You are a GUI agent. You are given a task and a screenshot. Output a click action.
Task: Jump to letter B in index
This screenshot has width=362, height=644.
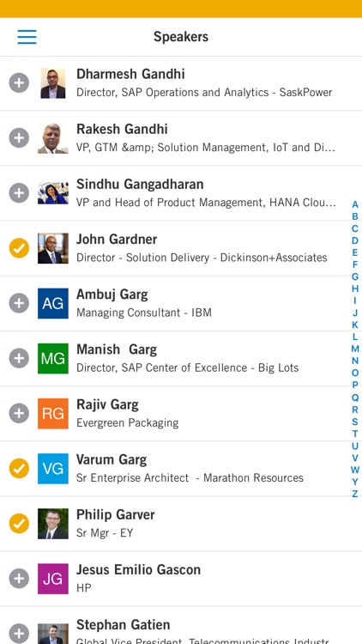pos(355,216)
